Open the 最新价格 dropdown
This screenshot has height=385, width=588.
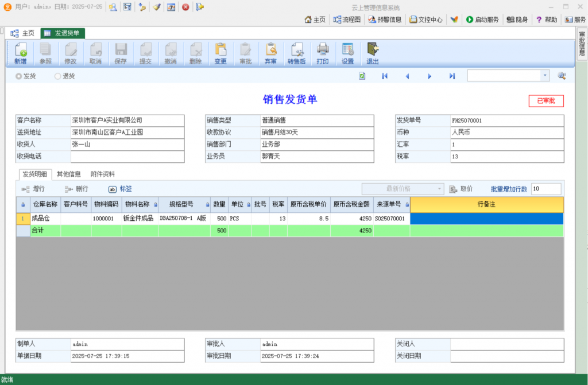tap(403, 189)
